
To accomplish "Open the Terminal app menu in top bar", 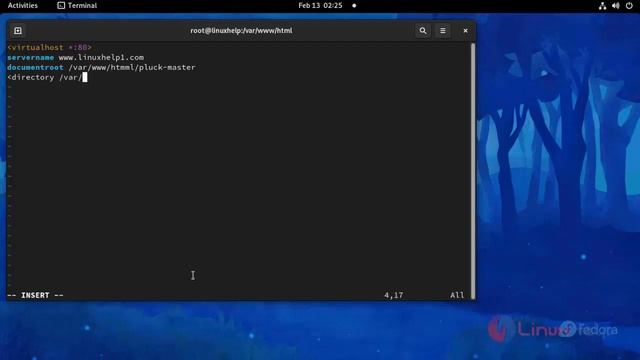I will tap(77, 5).
